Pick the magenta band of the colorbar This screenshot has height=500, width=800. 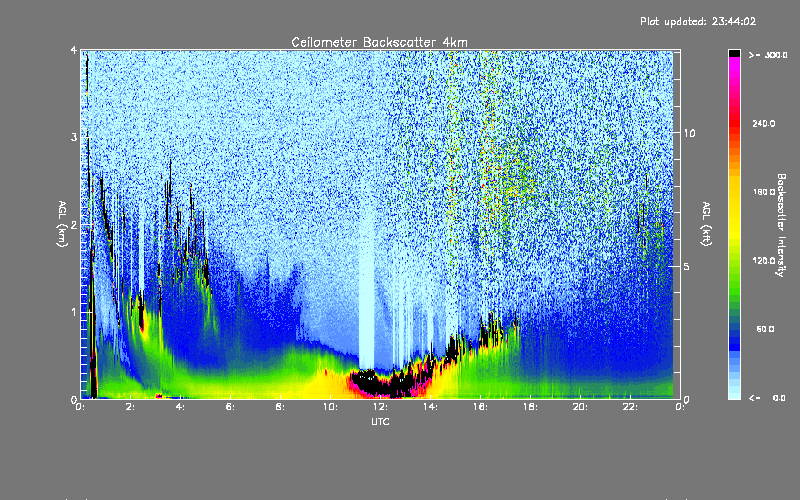point(734,66)
